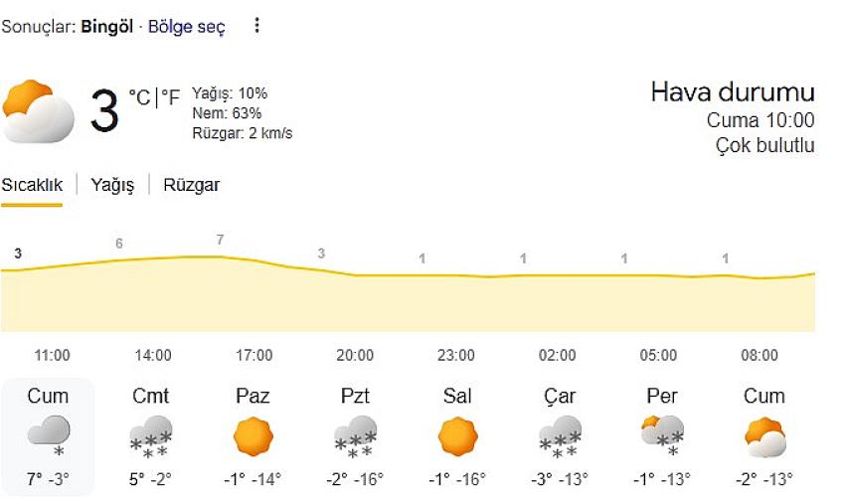845x504 pixels.
Task: Switch to the Yağış tab
Action: (112, 185)
